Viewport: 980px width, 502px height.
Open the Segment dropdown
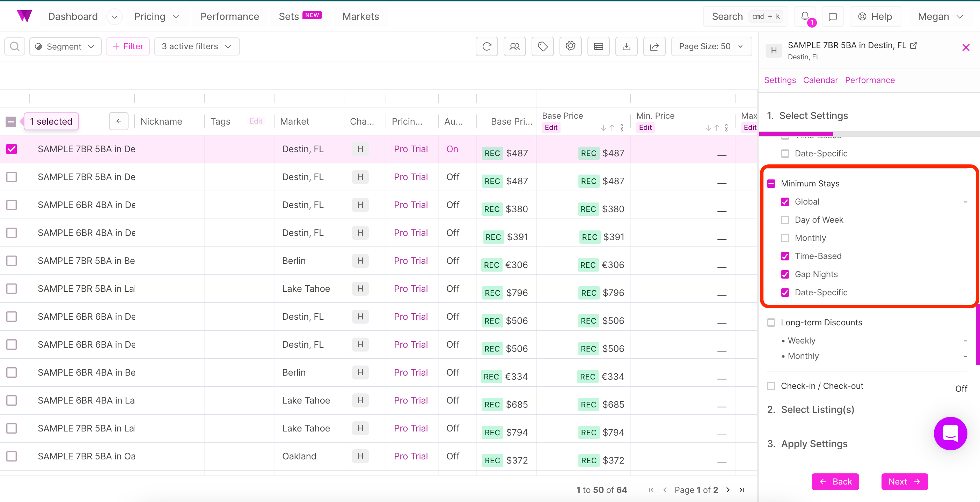(65, 46)
